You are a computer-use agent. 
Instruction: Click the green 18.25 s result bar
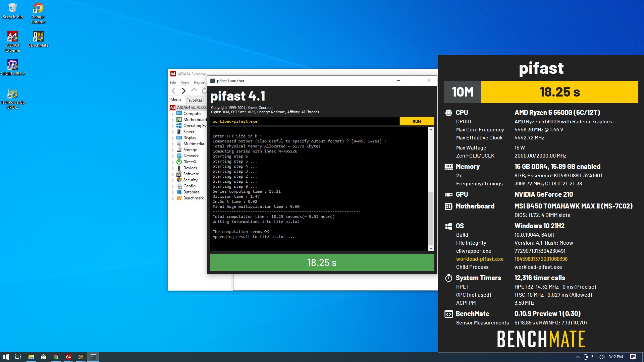pos(322,262)
